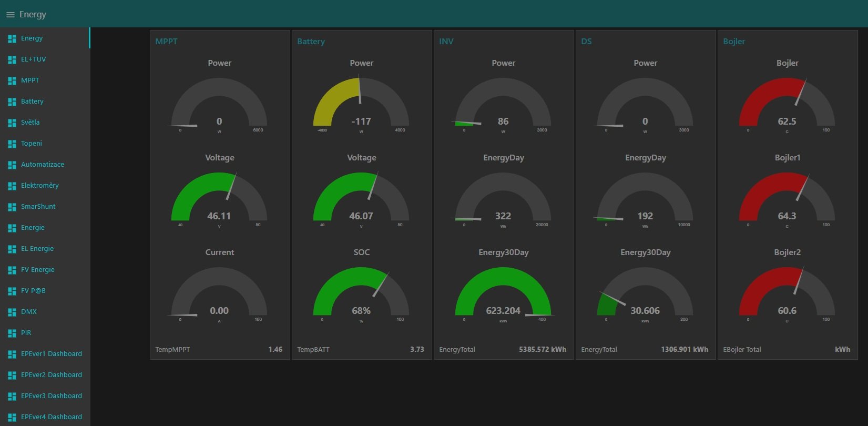Go to EPEver3 Dashboard
This screenshot has height=426, width=868.
pos(52,396)
